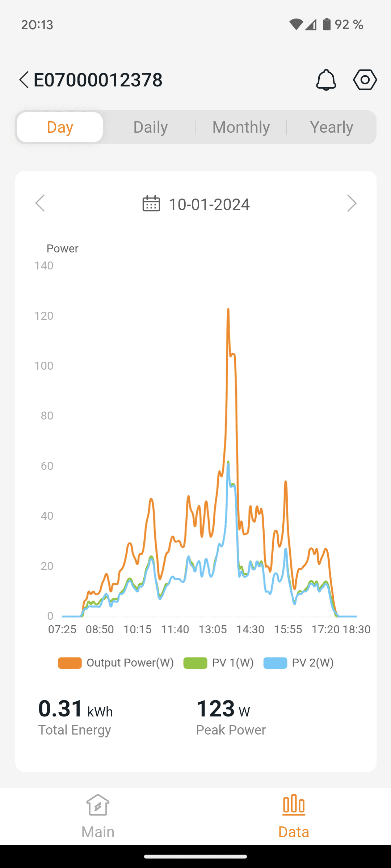The height and width of the screenshot is (868, 391).
Task: Go to previous day with left chevron
Action: click(x=40, y=203)
